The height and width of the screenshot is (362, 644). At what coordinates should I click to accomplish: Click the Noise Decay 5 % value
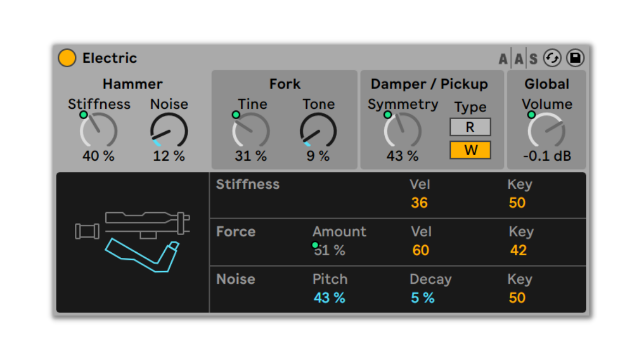[423, 298]
